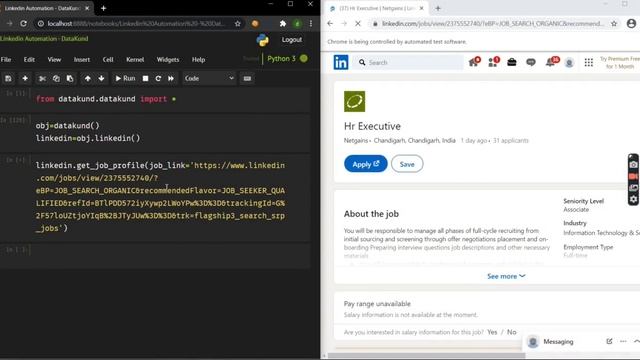Click the notebook title Linkedin Automation - DataKund
Viewport: 640px width, 360px height.
44,38
